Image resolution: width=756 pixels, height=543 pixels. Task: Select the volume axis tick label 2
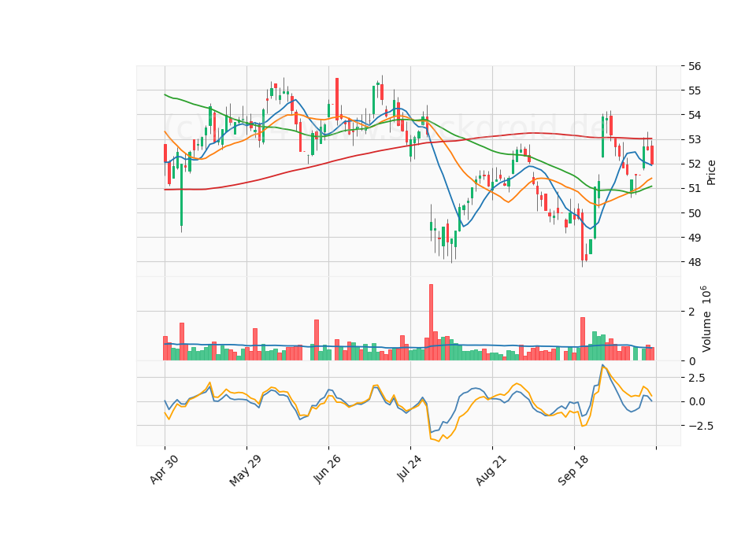[x=691, y=312]
